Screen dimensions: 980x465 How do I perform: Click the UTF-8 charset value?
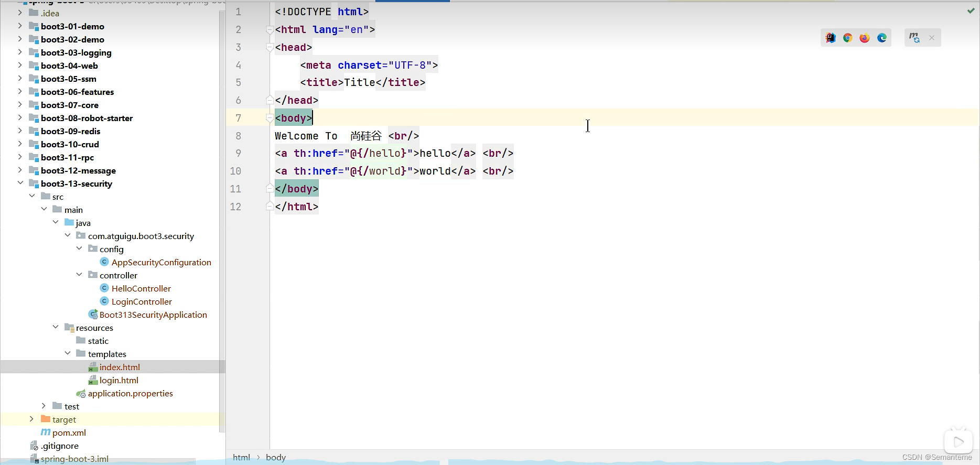pos(410,65)
